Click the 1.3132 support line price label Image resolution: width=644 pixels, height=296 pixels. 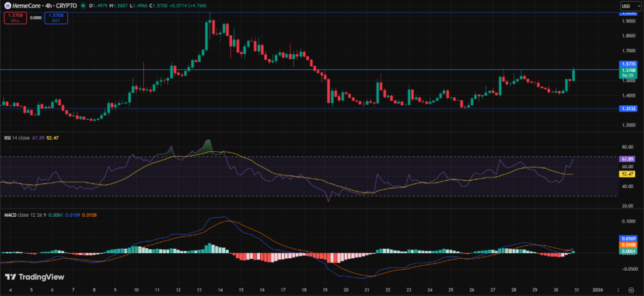click(628, 108)
